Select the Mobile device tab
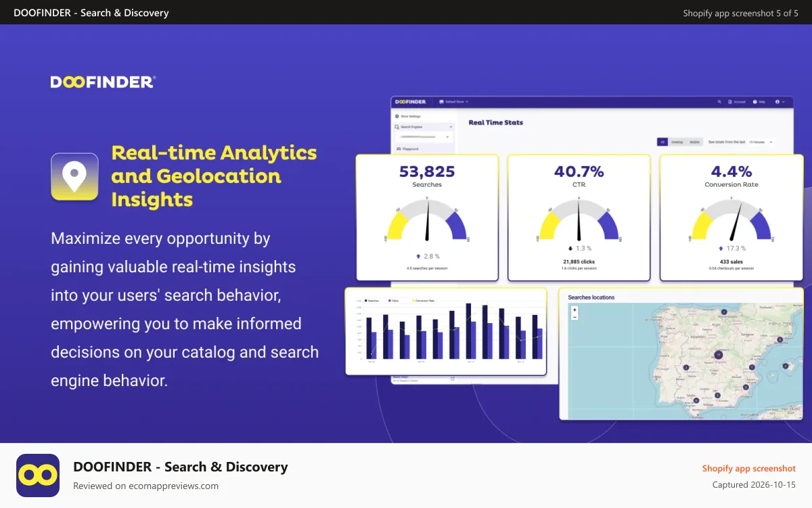The image size is (812, 508). tap(695, 142)
